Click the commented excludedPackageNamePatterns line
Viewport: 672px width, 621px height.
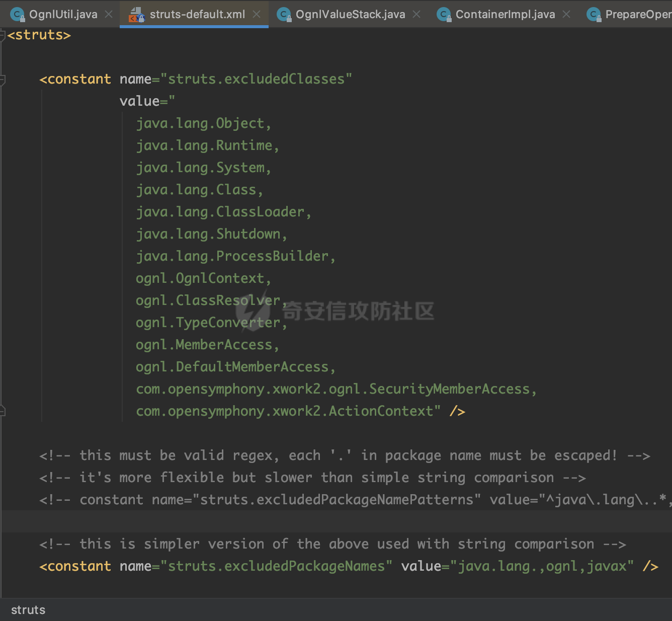(x=356, y=500)
